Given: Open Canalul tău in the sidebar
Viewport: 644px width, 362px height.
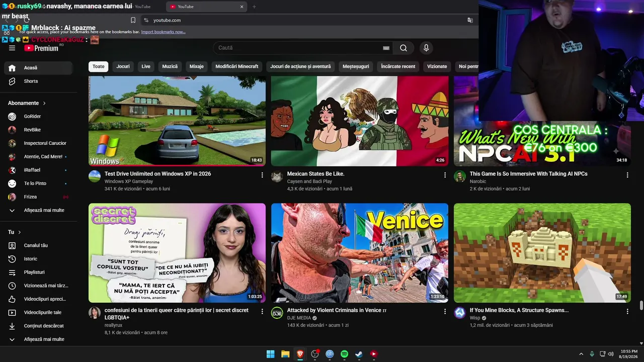Looking at the screenshot, I should 38,245.
